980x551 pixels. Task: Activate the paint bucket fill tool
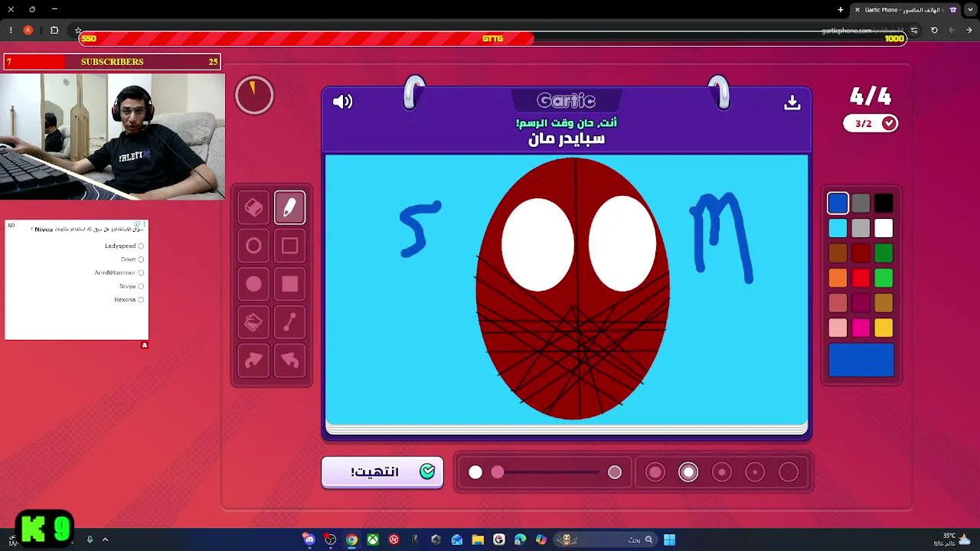coord(253,322)
